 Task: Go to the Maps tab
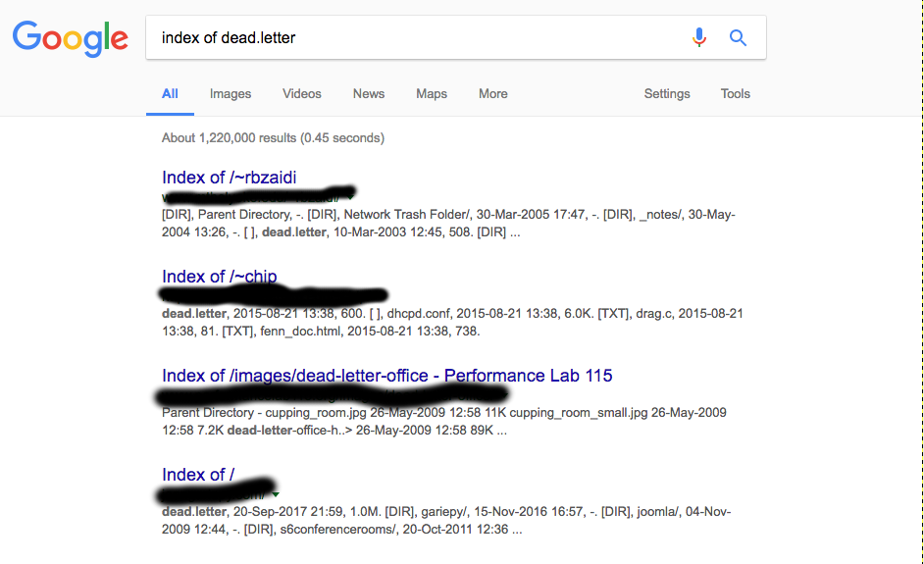pyautogui.click(x=432, y=94)
